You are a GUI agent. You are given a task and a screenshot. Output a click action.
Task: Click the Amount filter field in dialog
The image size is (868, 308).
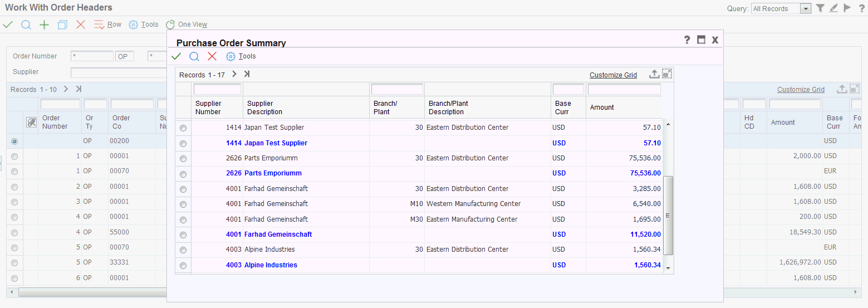pos(624,89)
